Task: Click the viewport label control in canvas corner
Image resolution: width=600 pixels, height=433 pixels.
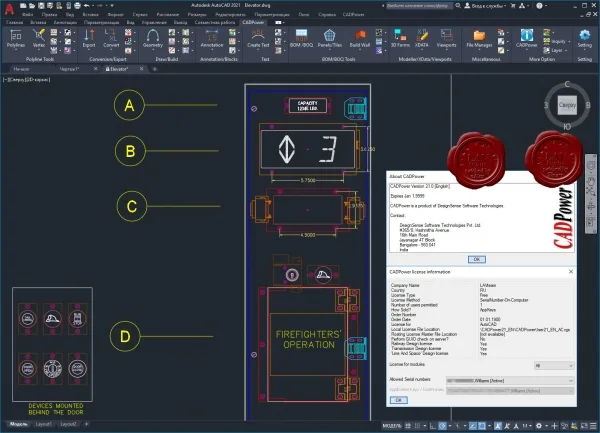Action: 26,80
